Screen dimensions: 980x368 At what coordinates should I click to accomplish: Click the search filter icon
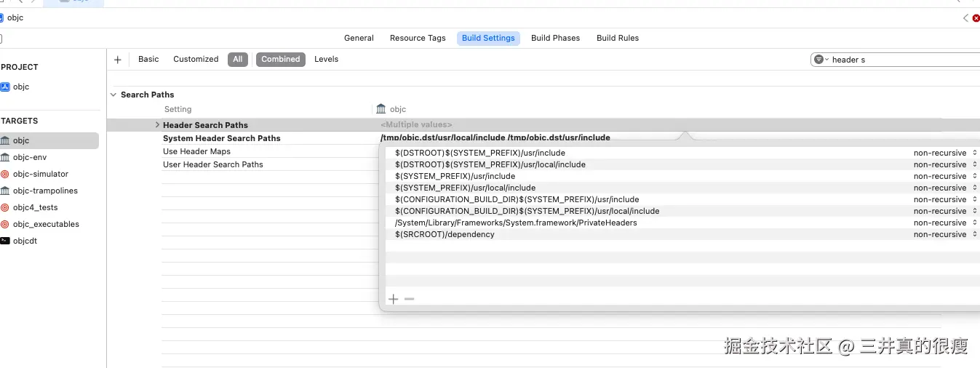(820, 60)
